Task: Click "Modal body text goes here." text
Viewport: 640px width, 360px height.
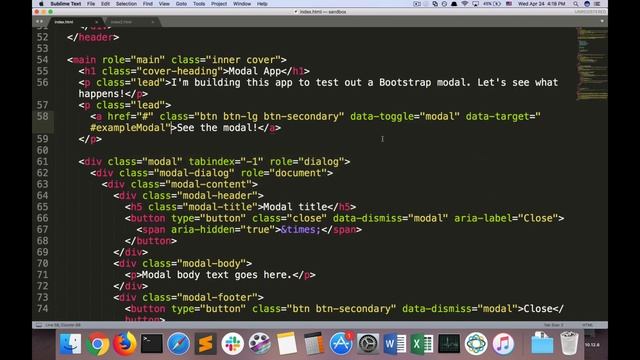Action: [217, 275]
